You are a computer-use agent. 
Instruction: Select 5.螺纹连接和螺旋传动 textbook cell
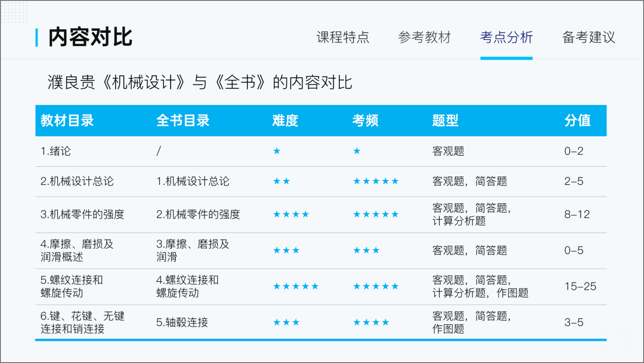[x=72, y=286]
